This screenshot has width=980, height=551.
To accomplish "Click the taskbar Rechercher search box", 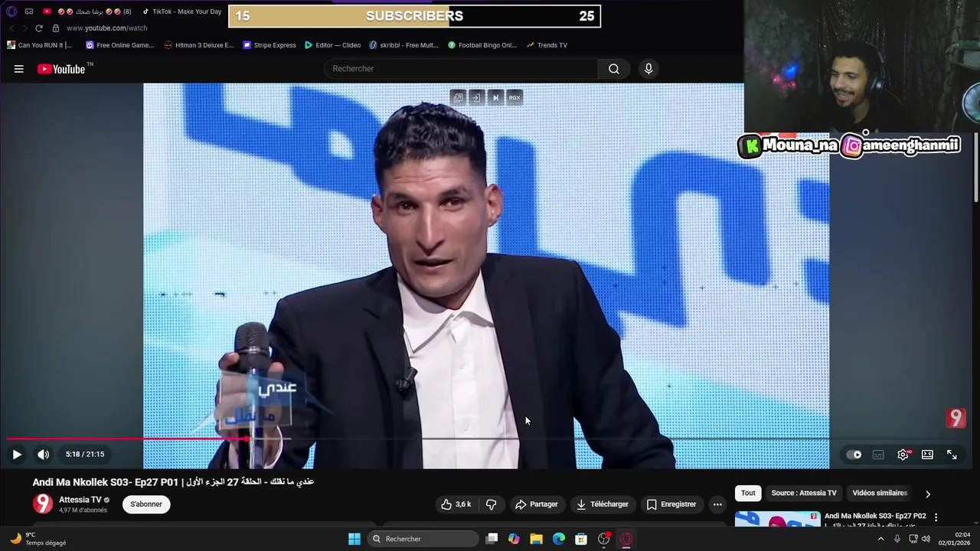I will (x=424, y=539).
